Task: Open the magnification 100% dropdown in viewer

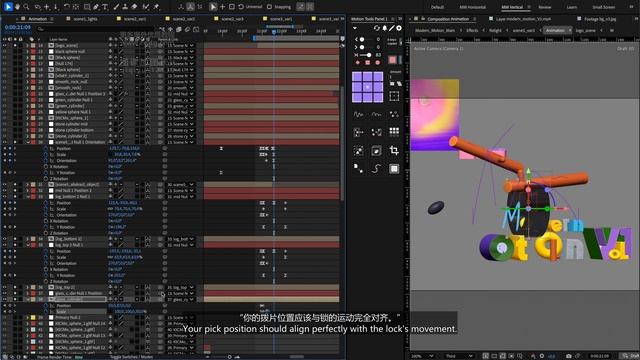Action: [x=422, y=356]
